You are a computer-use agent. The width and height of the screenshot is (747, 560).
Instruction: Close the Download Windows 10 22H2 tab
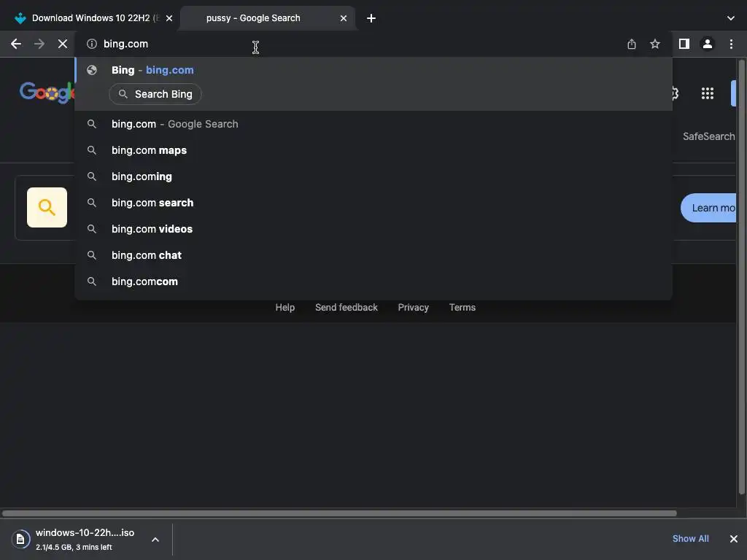tap(169, 18)
